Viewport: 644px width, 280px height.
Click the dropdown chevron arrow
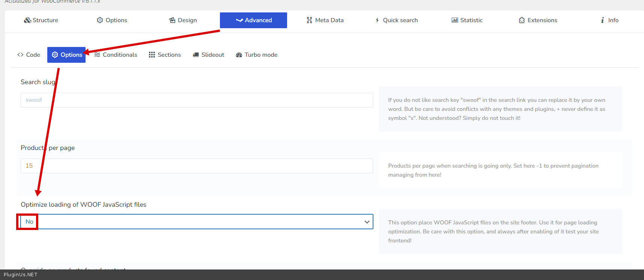coord(367,222)
